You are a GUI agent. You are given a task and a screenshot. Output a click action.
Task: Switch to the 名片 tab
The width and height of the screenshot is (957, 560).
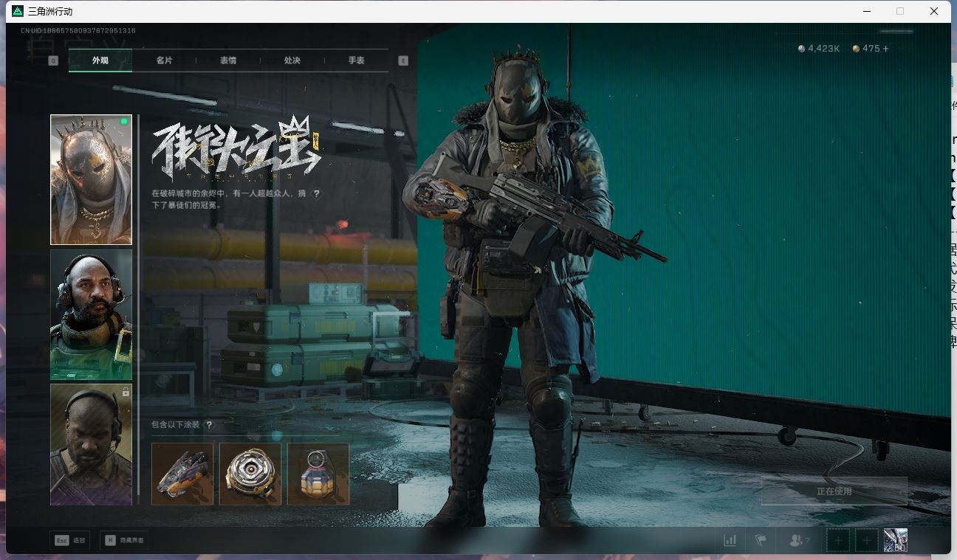click(164, 61)
